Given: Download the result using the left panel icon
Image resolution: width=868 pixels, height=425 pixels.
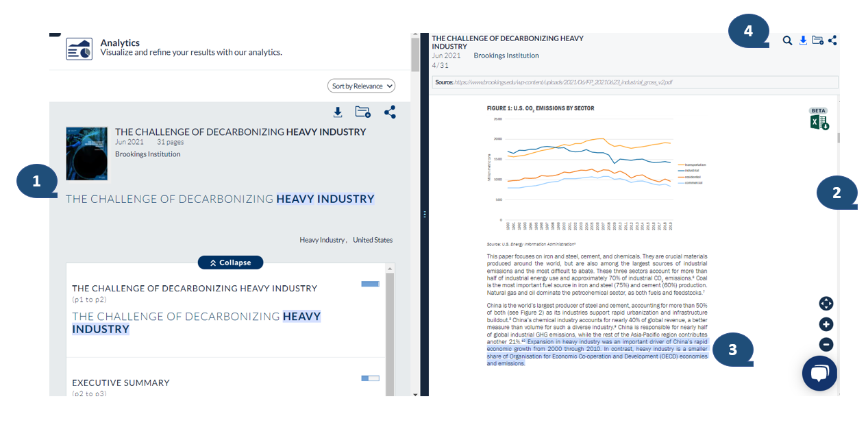Looking at the screenshot, I should [x=337, y=112].
